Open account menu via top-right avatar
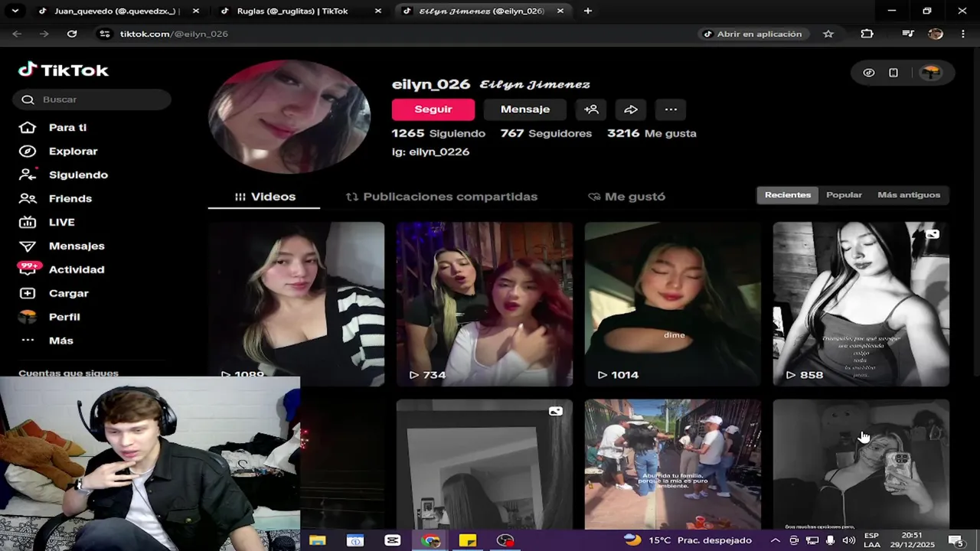The image size is (980, 551). click(x=930, y=73)
